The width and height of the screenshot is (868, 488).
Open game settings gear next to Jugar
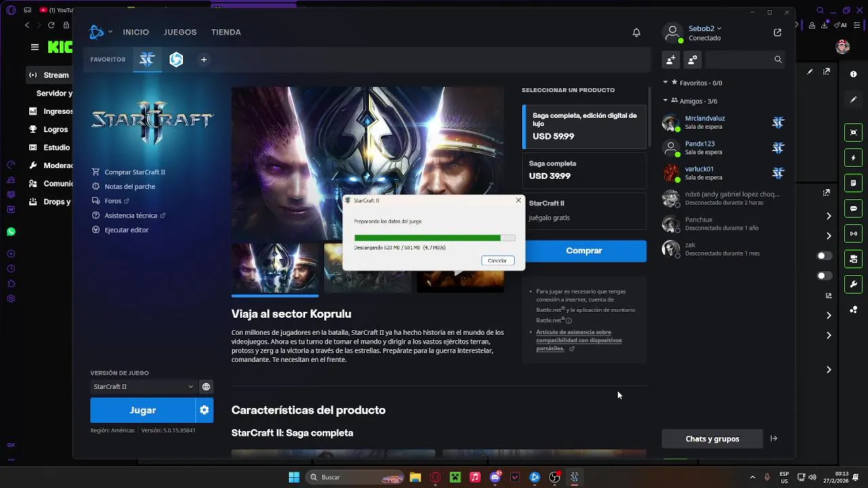[x=205, y=410]
